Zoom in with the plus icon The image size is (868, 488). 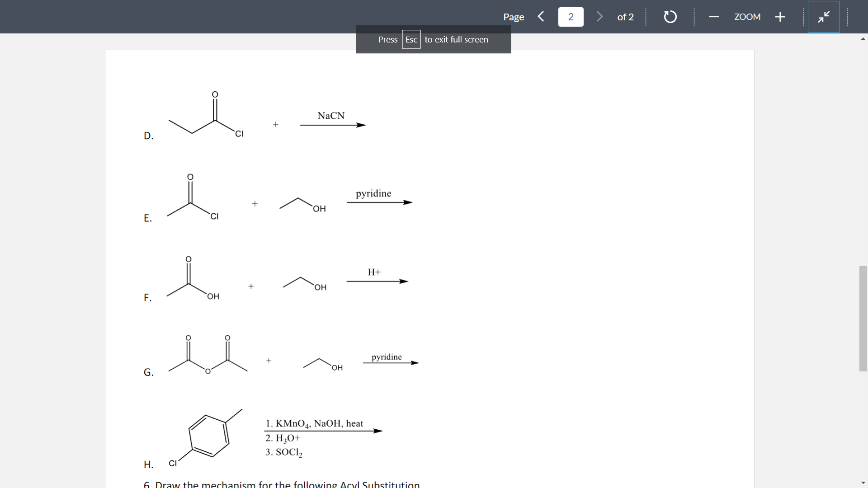(780, 17)
